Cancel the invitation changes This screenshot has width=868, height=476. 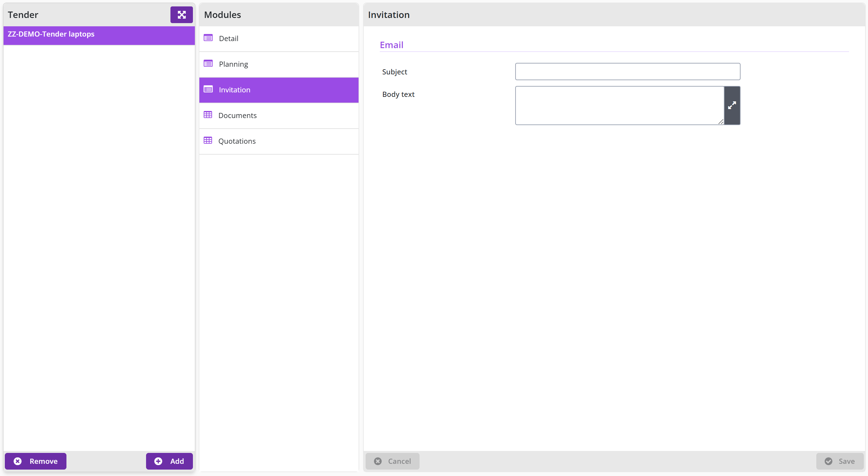[392, 461]
